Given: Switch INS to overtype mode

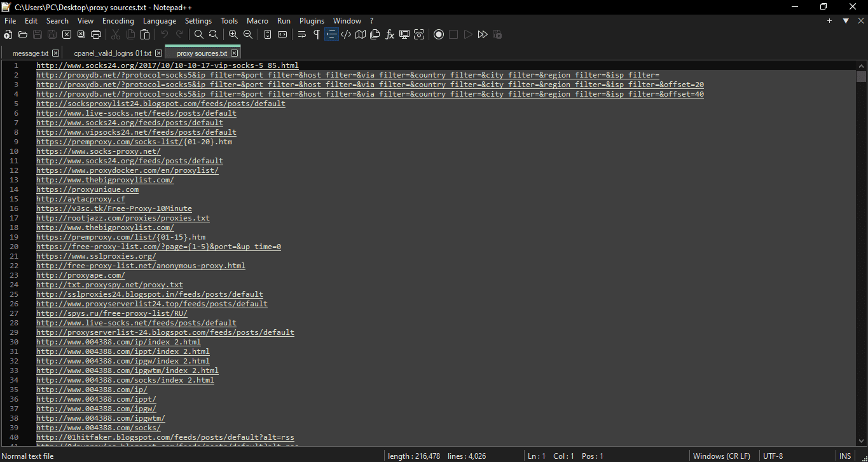Looking at the screenshot, I should (845, 456).
